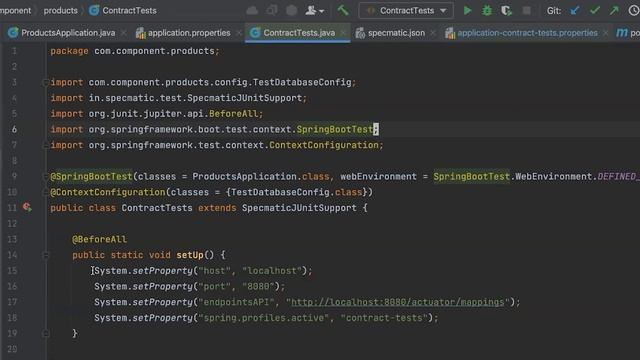Close the ProductsApplication.java tab
The width and height of the screenshot is (640, 360).
124,33
